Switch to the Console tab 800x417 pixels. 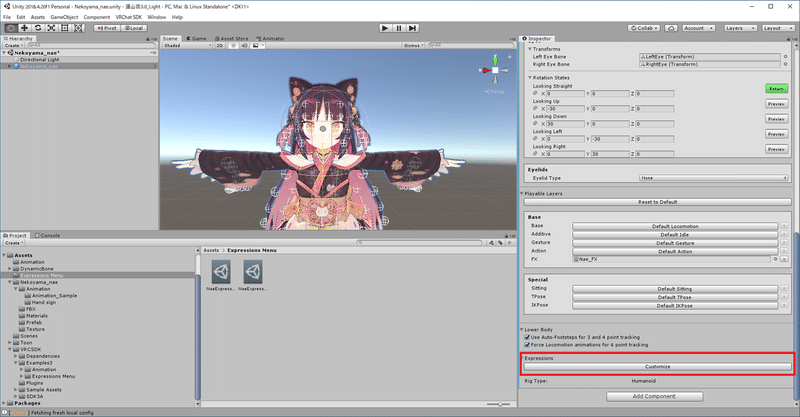click(x=47, y=235)
